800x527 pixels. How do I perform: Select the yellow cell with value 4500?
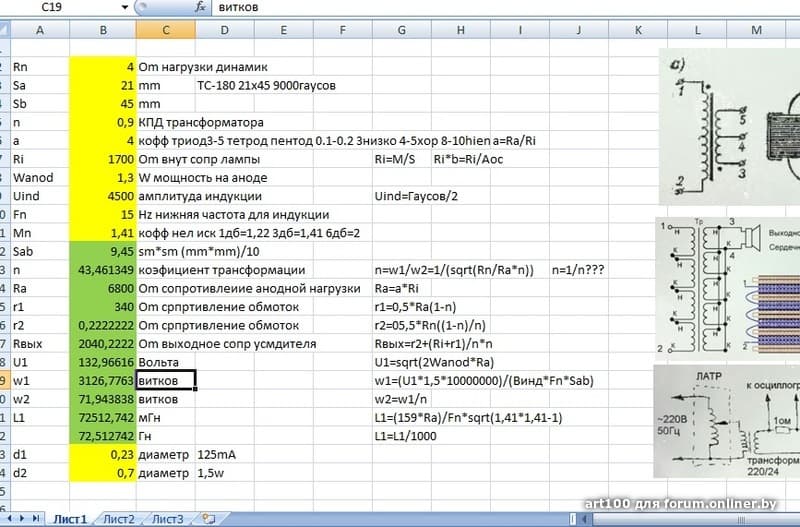[103, 196]
